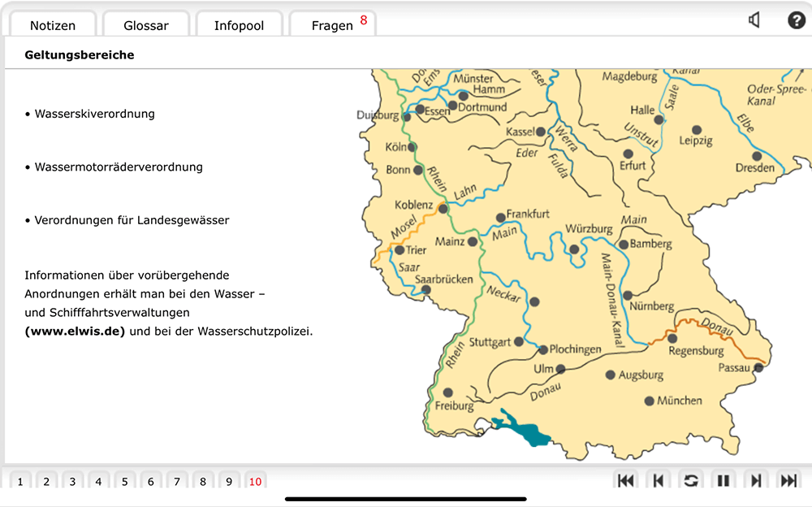
Task: Reload the current slide
Action: (x=691, y=481)
